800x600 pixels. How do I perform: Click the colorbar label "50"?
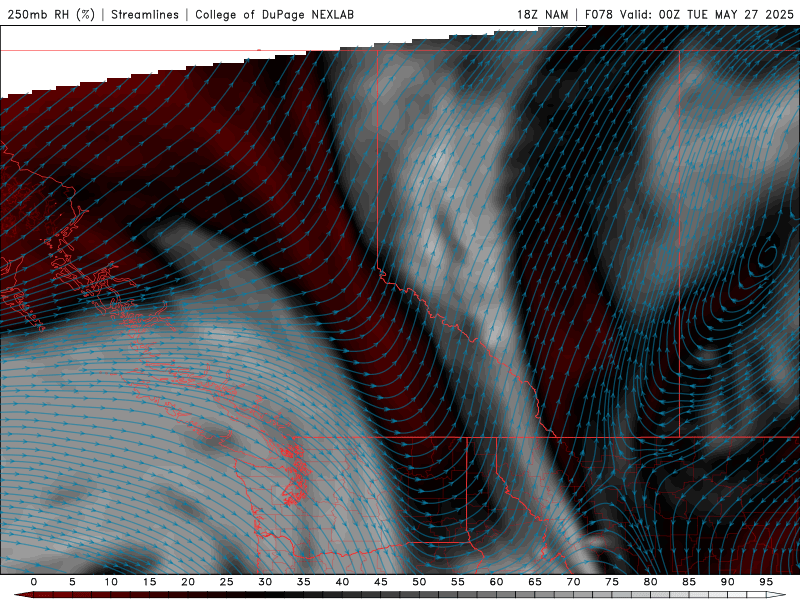(x=419, y=582)
